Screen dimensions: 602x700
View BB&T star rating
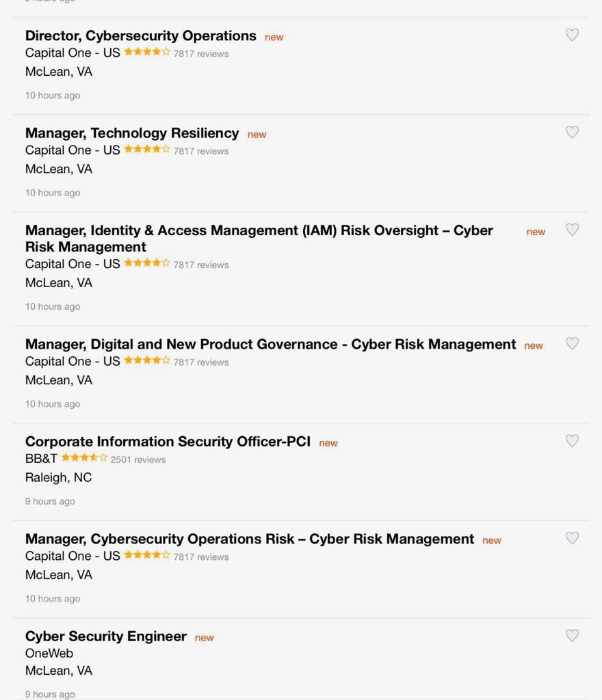[84, 457]
